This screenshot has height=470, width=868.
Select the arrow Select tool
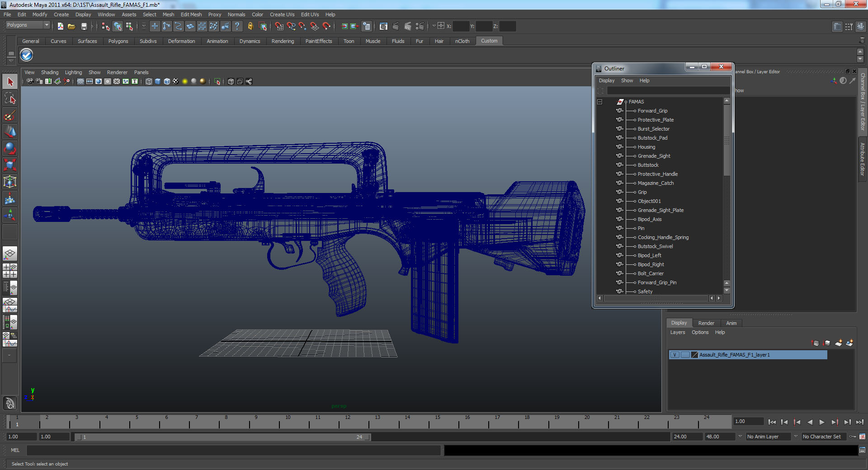10,82
